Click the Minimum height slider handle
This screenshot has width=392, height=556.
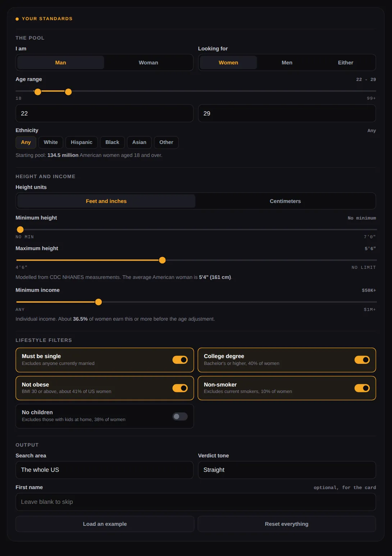(x=20, y=230)
